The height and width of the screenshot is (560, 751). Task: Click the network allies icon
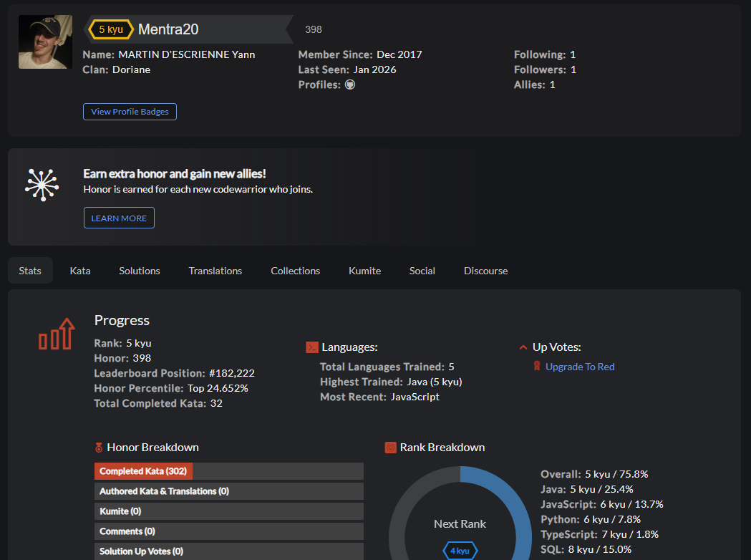[42, 184]
